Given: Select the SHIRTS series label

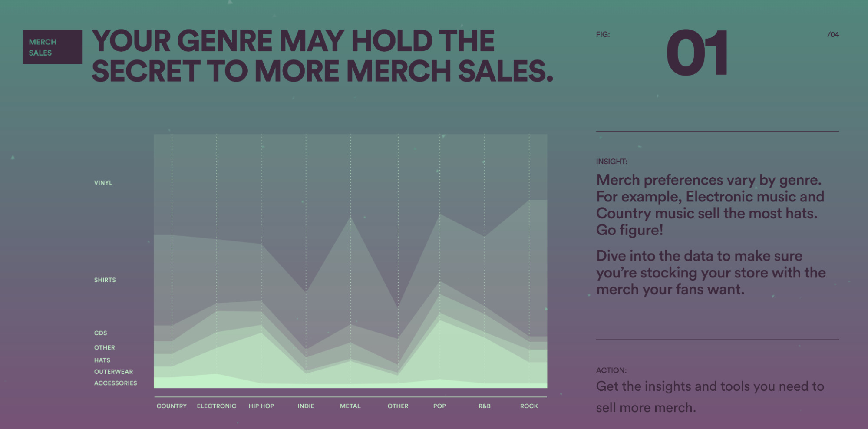Looking at the screenshot, I should (x=105, y=280).
